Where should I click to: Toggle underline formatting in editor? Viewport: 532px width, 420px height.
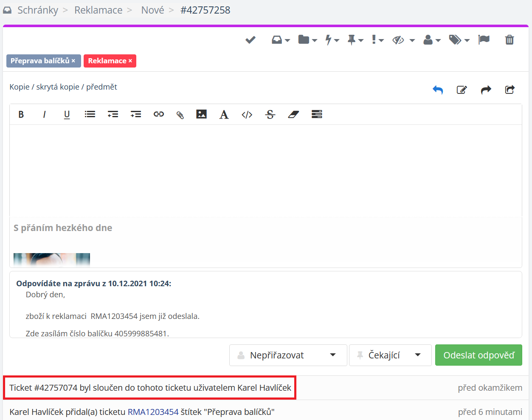[x=67, y=115]
